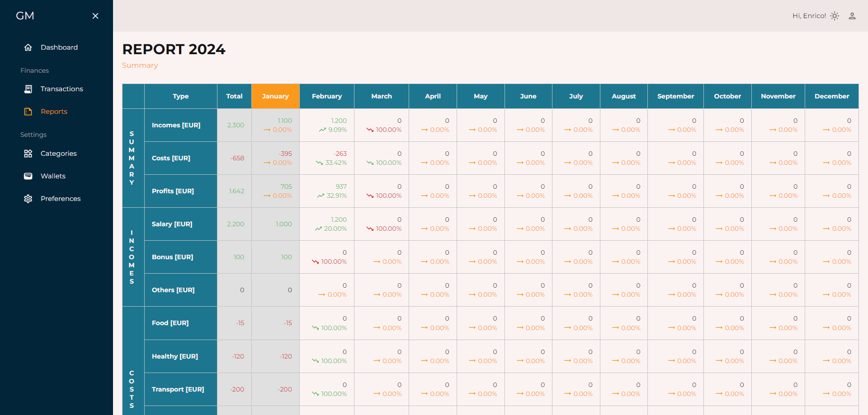The height and width of the screenshot is (415, 868).
Task: Expand the COSTS section header
Action: 132,385
